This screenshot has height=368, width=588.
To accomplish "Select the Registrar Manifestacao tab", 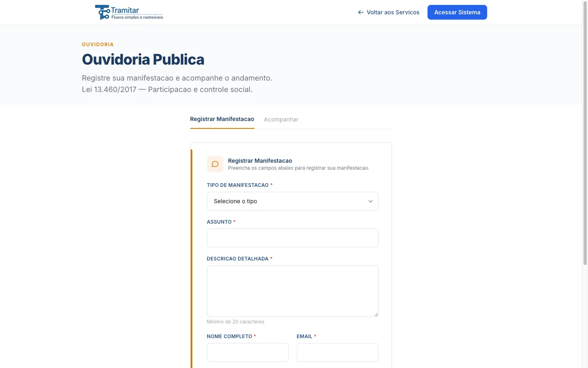I will 222,119.
